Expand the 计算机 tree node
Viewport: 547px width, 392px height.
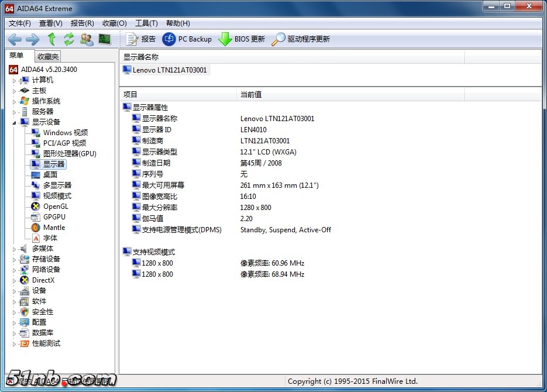[15, 80]
